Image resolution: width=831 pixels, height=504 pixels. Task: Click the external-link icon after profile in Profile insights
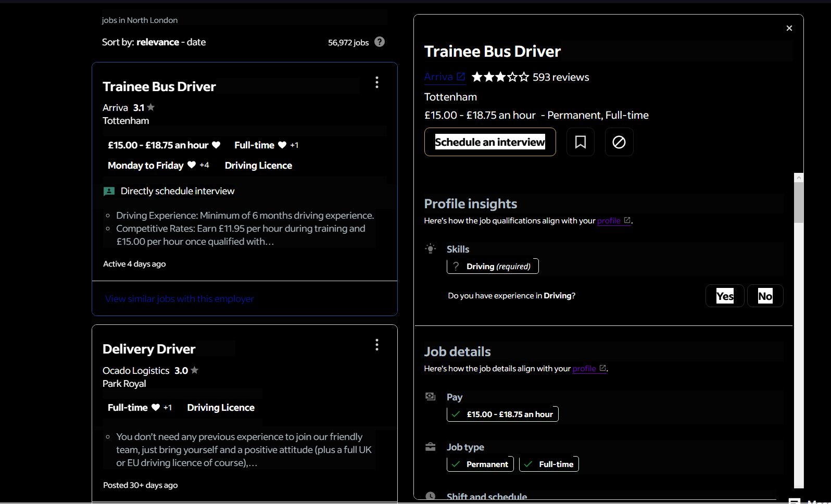[627, 220]
